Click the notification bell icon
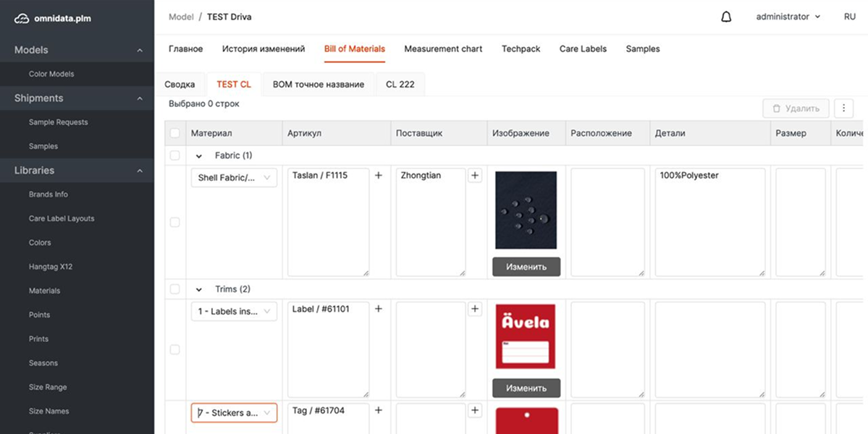 [x=726, y=17]
